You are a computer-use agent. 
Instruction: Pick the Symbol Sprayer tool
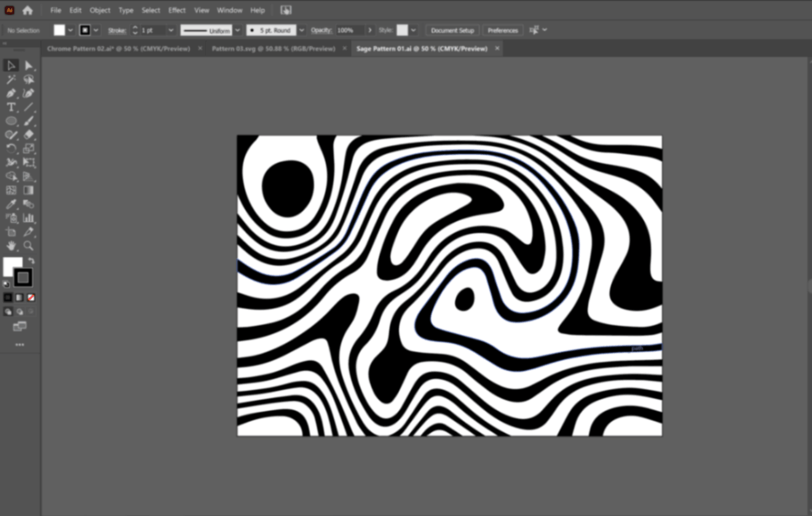tap(11, 218)
